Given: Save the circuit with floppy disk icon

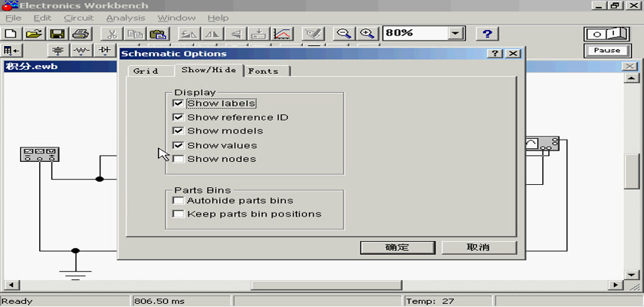Looking at the screenshot, I should [x=57, y=34].
